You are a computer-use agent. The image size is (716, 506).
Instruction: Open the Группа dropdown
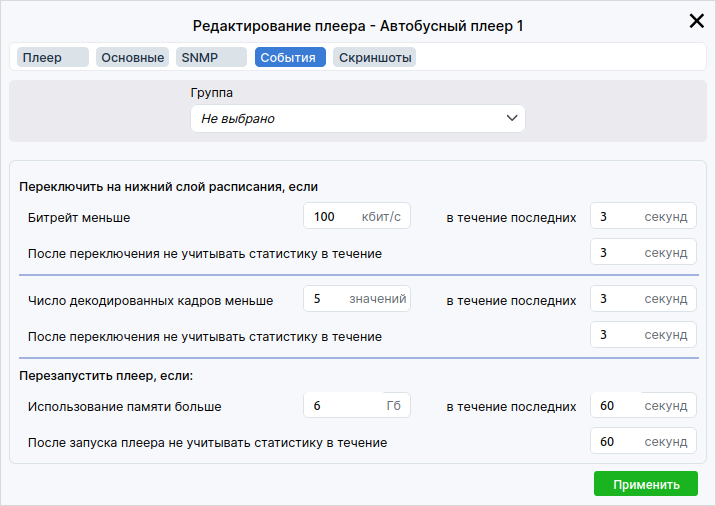[x=358, y=119]
